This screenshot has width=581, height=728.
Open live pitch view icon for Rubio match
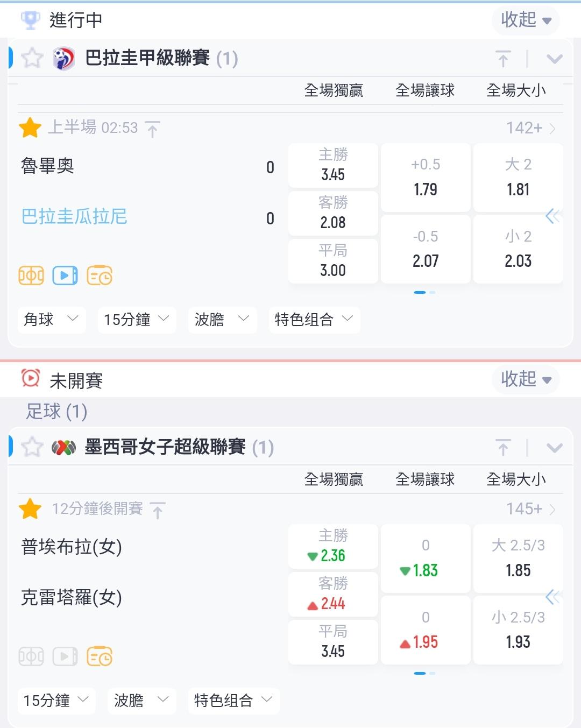click(31, 276)
